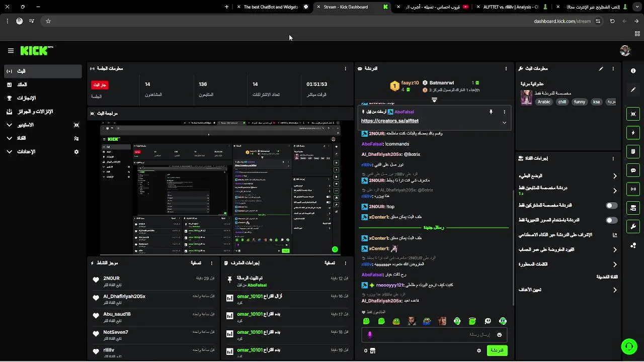Switch to ALFTTET vs. rlllllv Analysis tab
The image size is (644, 362).
tap(512, 7)
